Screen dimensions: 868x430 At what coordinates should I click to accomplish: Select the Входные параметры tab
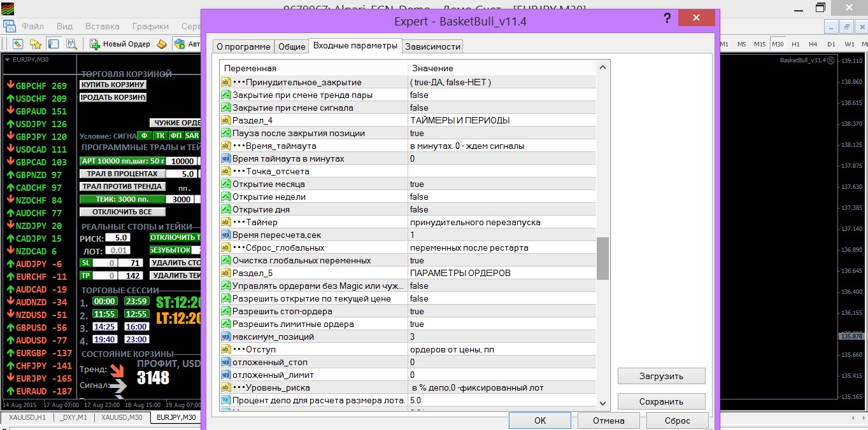point(355,46)
